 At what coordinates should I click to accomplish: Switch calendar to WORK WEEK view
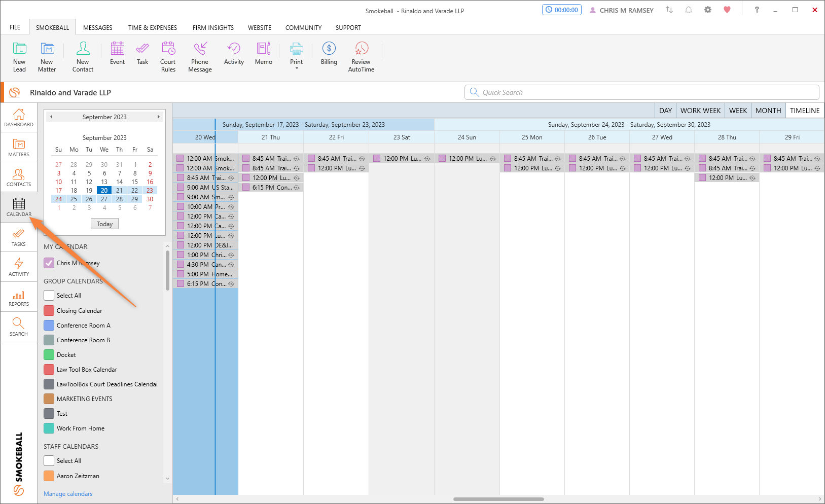coord(700,111)
